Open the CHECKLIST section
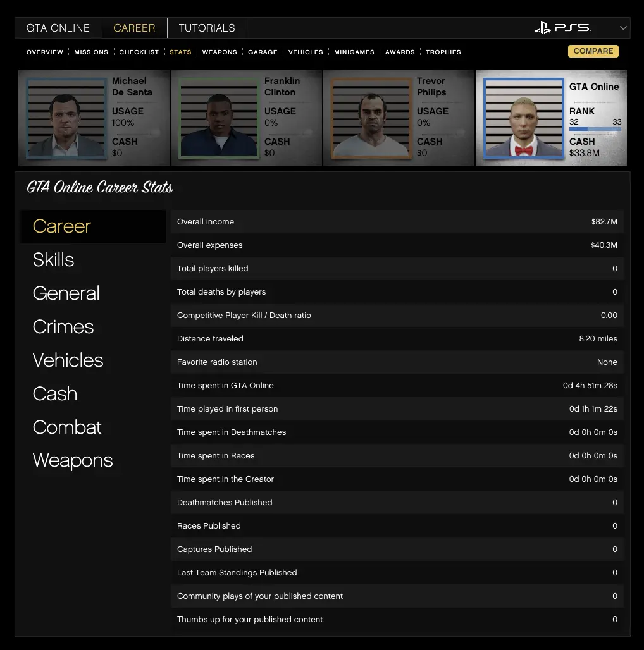Viewport: 644px width, 650px height. 139,52
